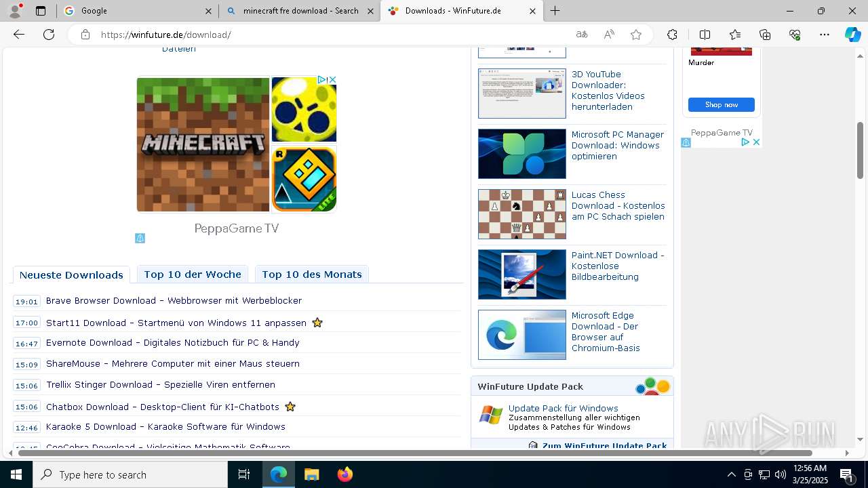Open Karaoke 5 Download link
Screen dimensions: 868x488
point(165,426)
